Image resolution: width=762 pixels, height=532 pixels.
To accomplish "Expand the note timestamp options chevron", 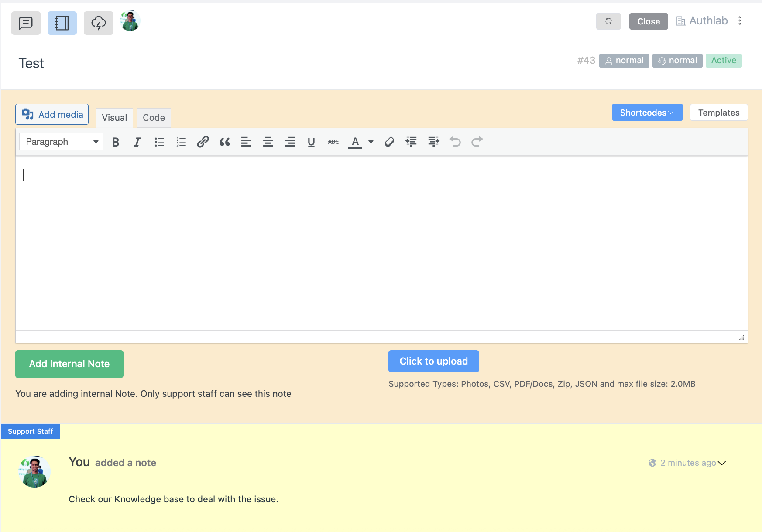I will coord(723,463).
